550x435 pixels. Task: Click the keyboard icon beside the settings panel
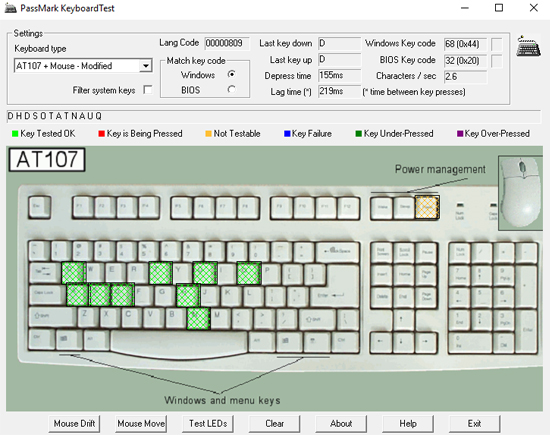pyautogui.click(x=528, y=46)
